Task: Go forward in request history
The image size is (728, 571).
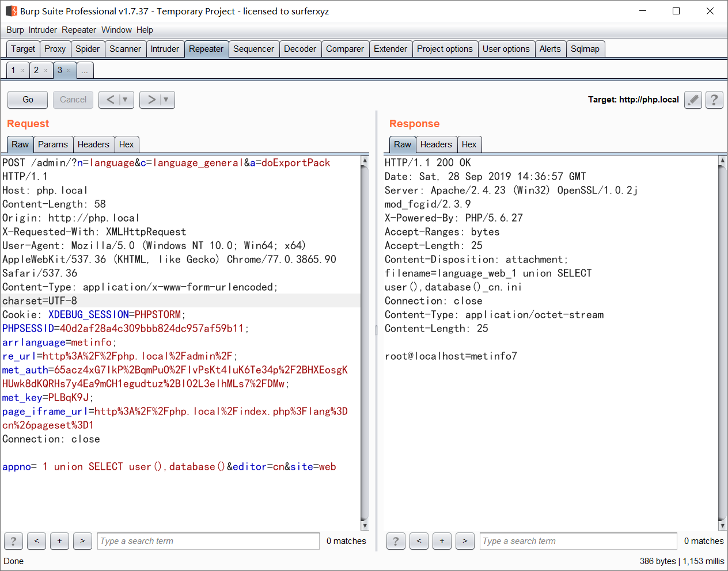Action: (x=151, y=100)
